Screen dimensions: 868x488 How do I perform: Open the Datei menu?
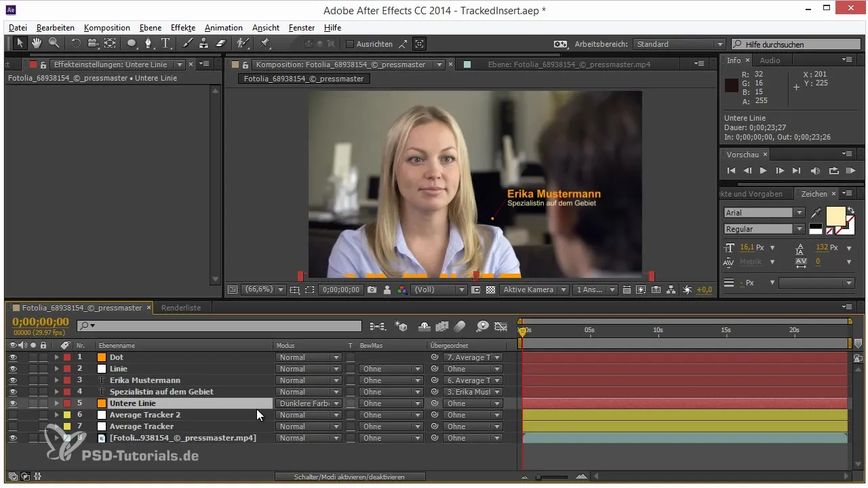point(18,28)
